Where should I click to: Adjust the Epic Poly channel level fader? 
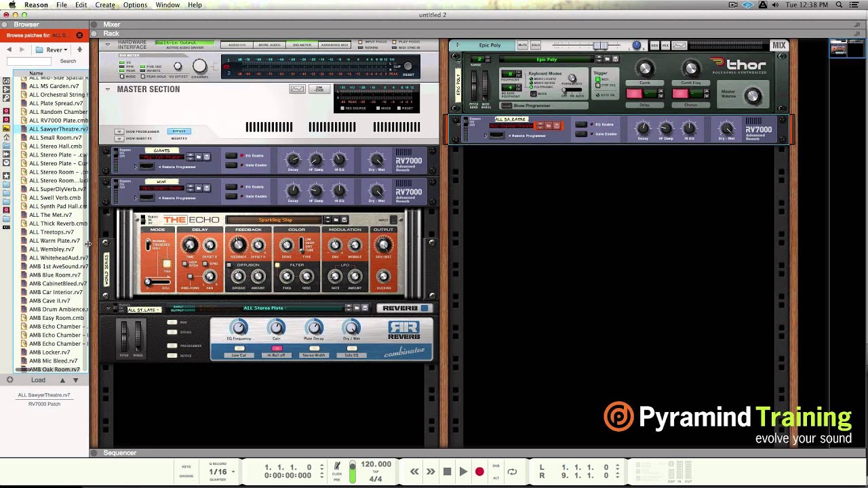pos(600,45)
